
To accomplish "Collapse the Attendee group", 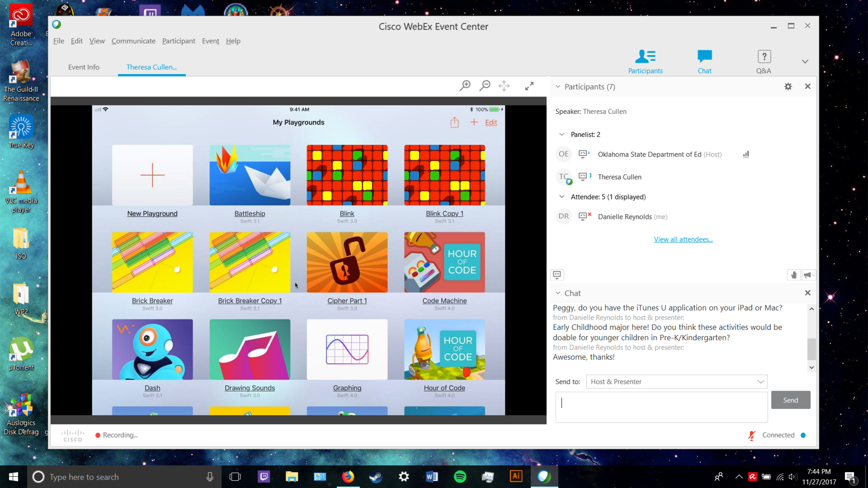I will tap(562, 197).
